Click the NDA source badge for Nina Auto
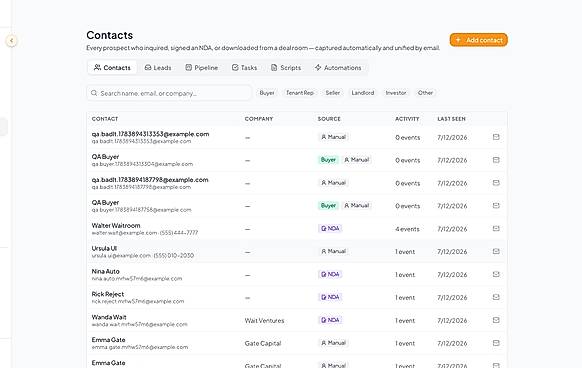 [x=330, y=274]
